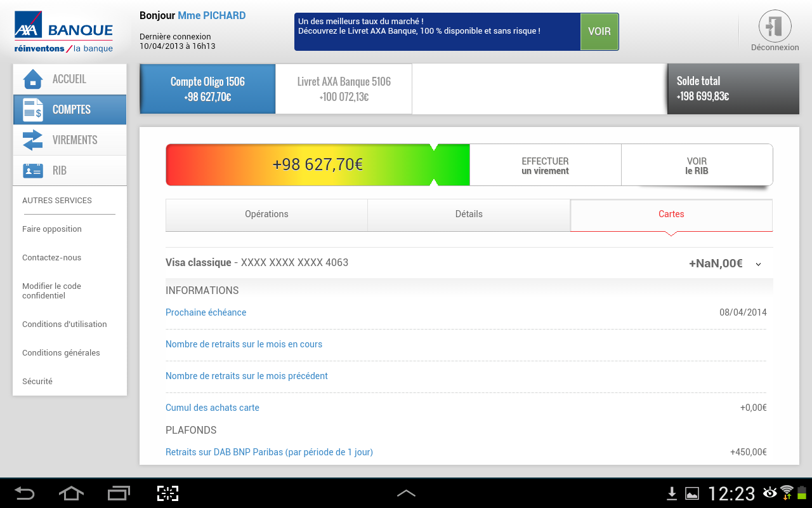The image size is (812, 508).
Task: Click the PLAFONDS section heading
Action: tap(191, 431)
